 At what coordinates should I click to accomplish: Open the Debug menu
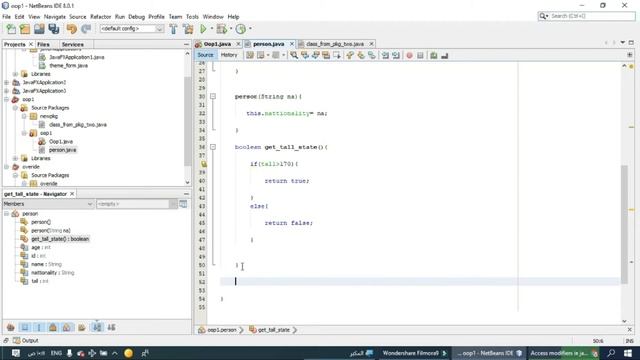(x=136, y=17)
